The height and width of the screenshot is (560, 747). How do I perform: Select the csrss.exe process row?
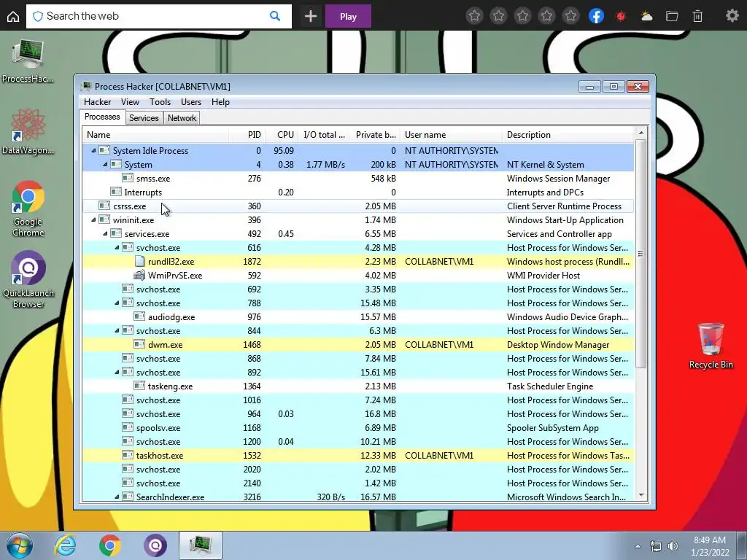(x=358, y=206)
